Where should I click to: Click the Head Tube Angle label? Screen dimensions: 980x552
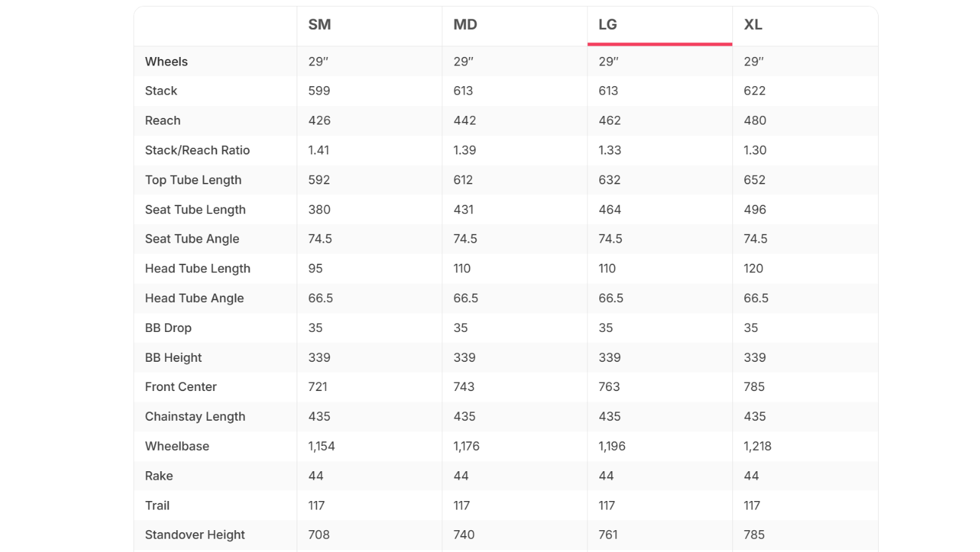(195, 298)
